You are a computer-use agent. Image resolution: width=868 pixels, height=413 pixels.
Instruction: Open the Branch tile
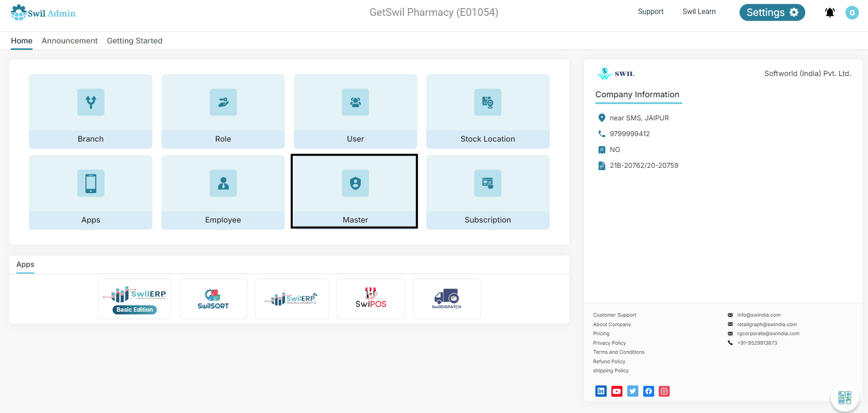(x=90, y=111)
